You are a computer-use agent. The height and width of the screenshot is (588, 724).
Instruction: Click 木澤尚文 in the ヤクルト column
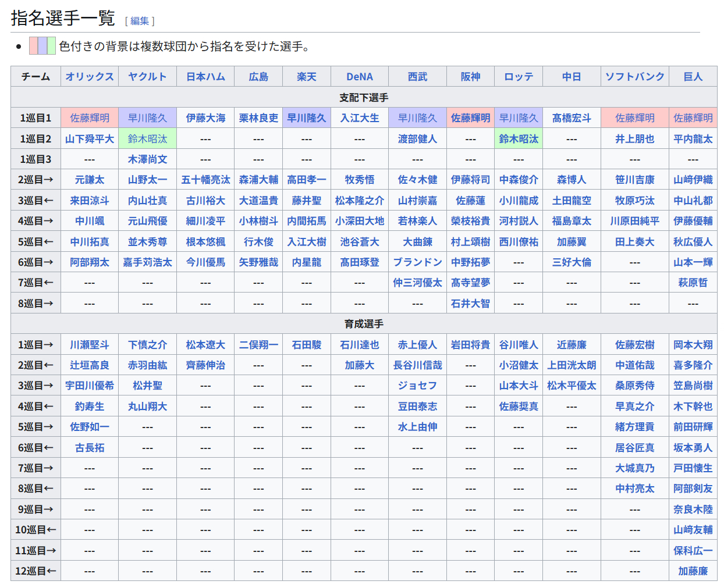pos(147,159)
